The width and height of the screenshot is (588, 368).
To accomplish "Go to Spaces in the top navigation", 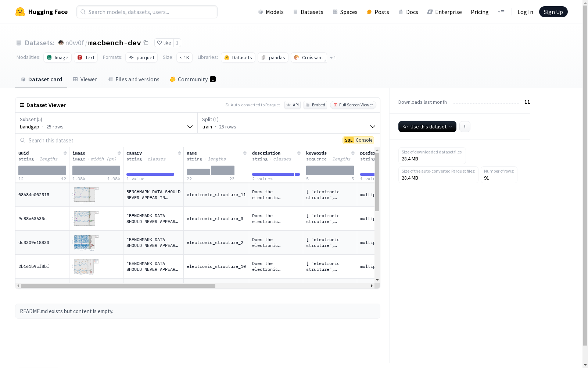I will [345, 12].
